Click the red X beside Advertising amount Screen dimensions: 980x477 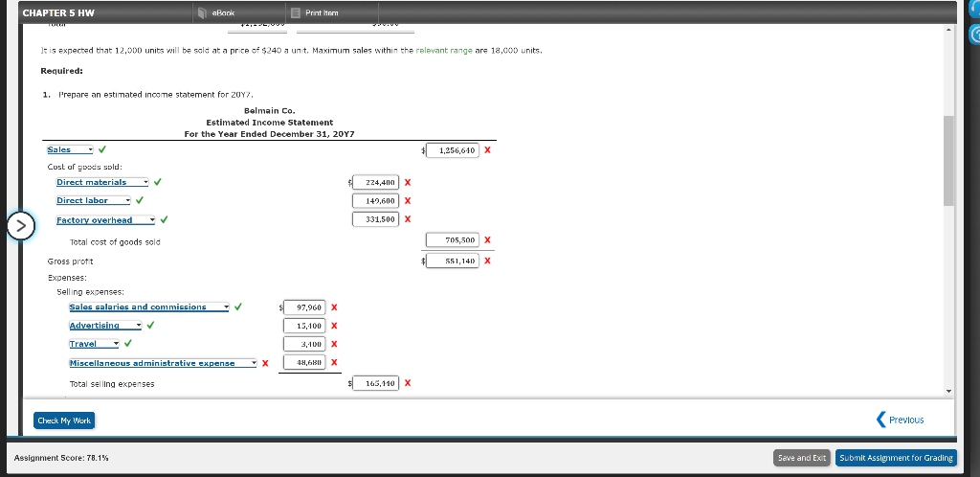(334, 326)
